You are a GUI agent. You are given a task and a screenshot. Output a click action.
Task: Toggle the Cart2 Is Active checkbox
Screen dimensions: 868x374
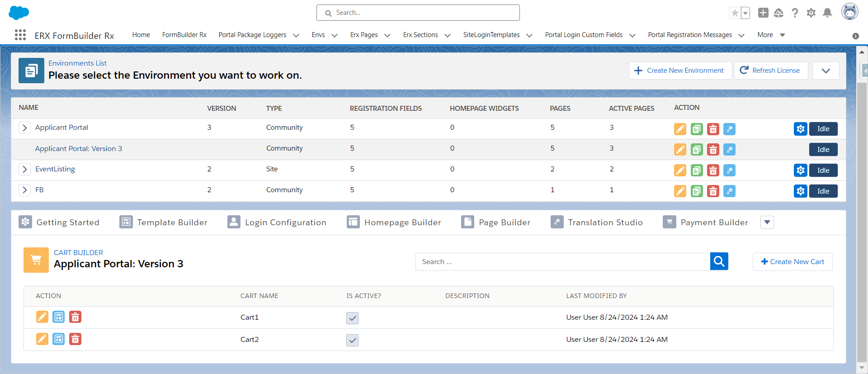352,340
